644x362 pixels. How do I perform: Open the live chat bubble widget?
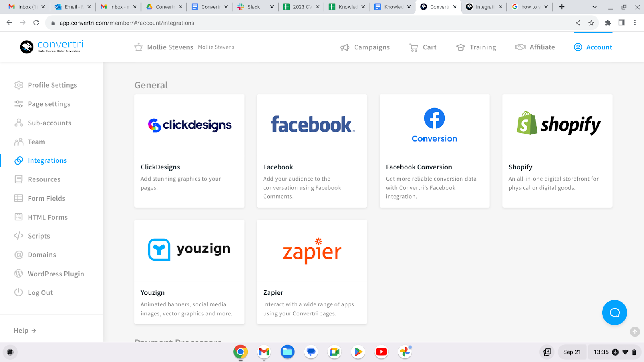pos(614,313)
